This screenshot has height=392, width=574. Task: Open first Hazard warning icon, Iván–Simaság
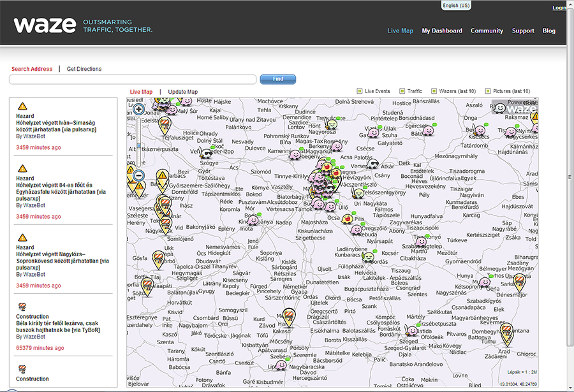click(22, 106)
